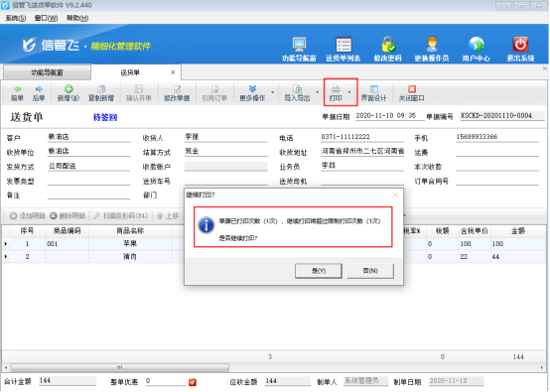Click the 修改密码 lock icon

(388, 45)
